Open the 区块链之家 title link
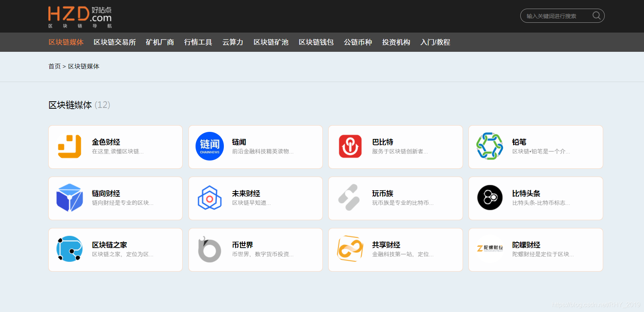The width and height of the screenshot is (644, 312). (110, 245)
